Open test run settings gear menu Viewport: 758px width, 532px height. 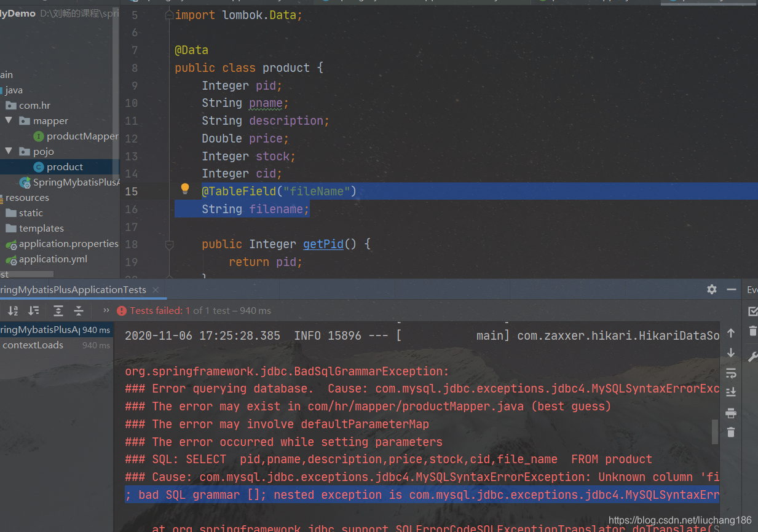point(711,289)
